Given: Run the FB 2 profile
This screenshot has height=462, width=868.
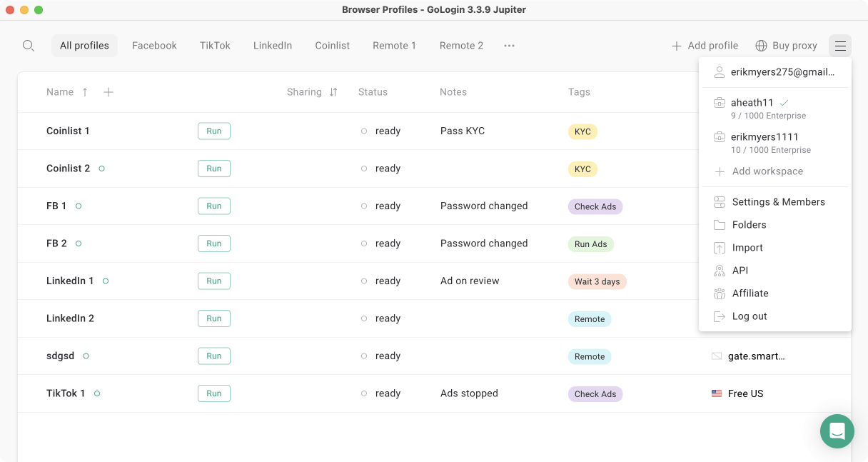Looking at the screenshot, I should pos(214,243).
